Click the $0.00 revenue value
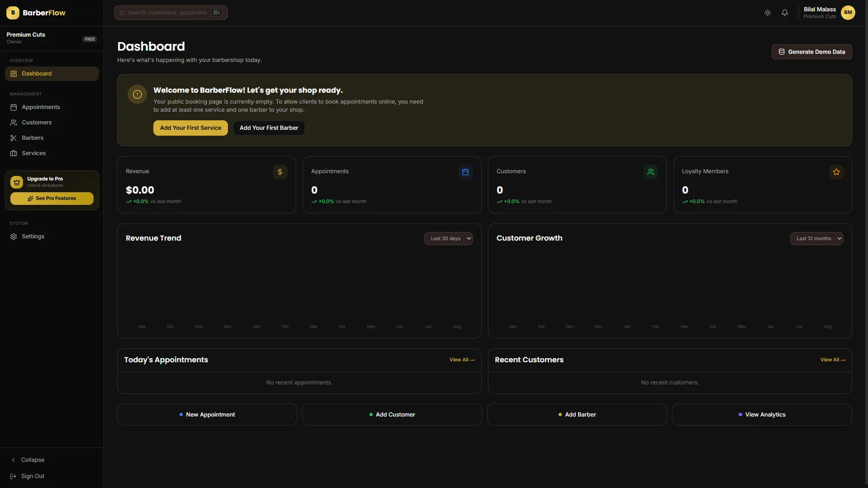This screenshot has width=868, height=488. 140,190
